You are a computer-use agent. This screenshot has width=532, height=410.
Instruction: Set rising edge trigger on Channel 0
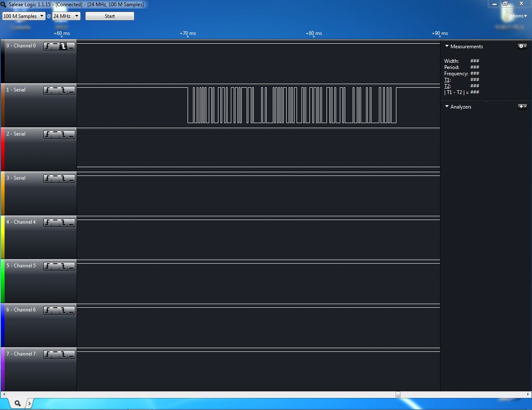(48, 46)
